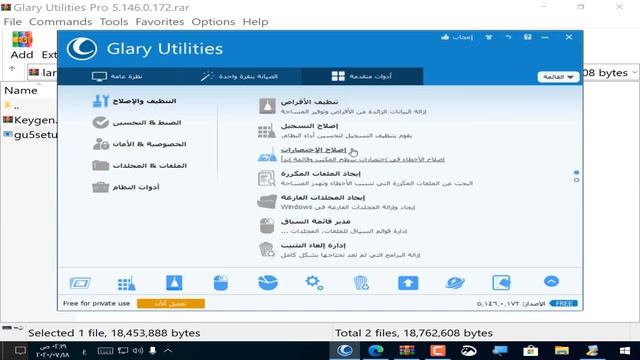
Task: Select the System Tools category
Action: pyautogui.click(x=126, y=187)
